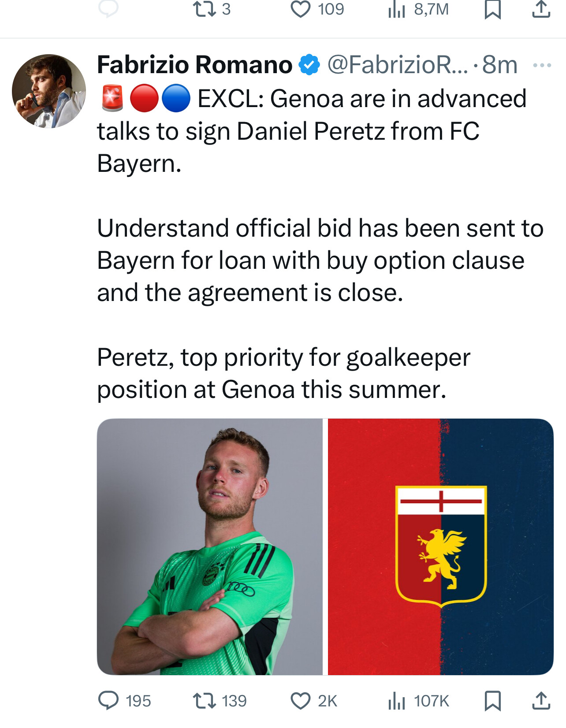The width and height of the screenshot is (566, 728).
Task: Open Fabrizio Romano display name link
Action: pyautogui.click(x=194, y=65)
